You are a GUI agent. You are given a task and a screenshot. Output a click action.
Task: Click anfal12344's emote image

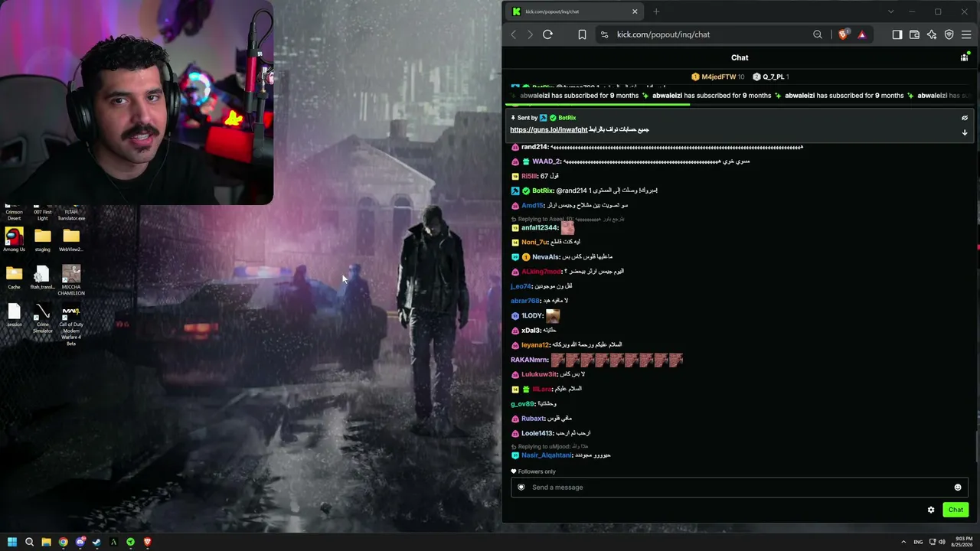click(x=567, y=227)
